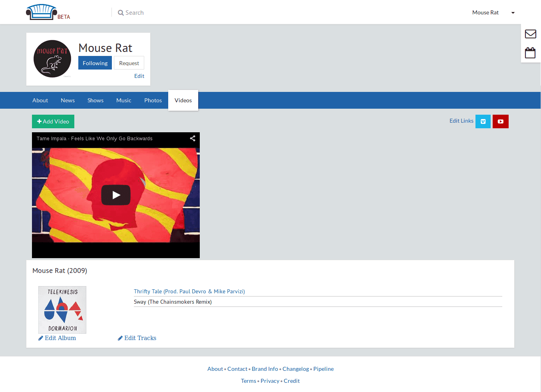Screen dimensions: 541x392
Task: Play the Tame Impala video
Action: (116, 195)
